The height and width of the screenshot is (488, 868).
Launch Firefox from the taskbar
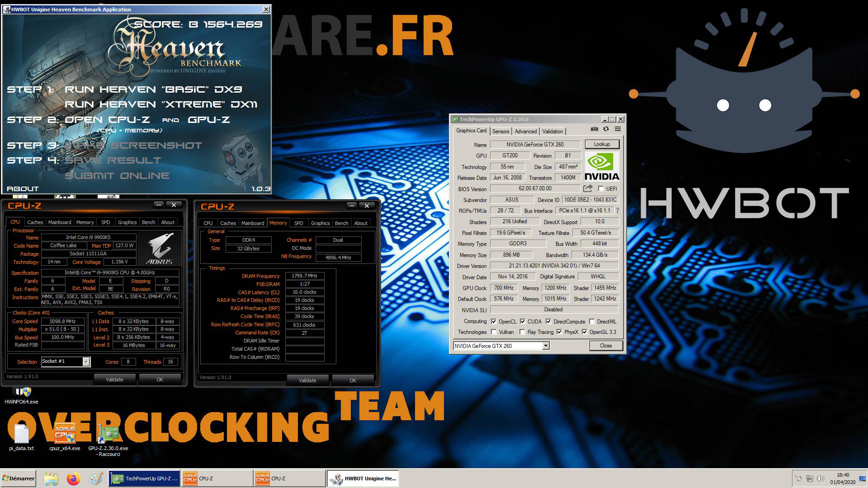73,479
